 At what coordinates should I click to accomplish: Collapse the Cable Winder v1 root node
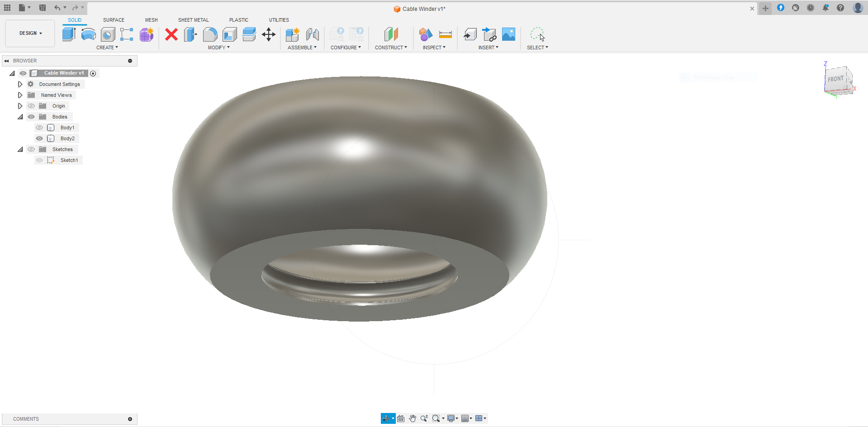[12, 73]
